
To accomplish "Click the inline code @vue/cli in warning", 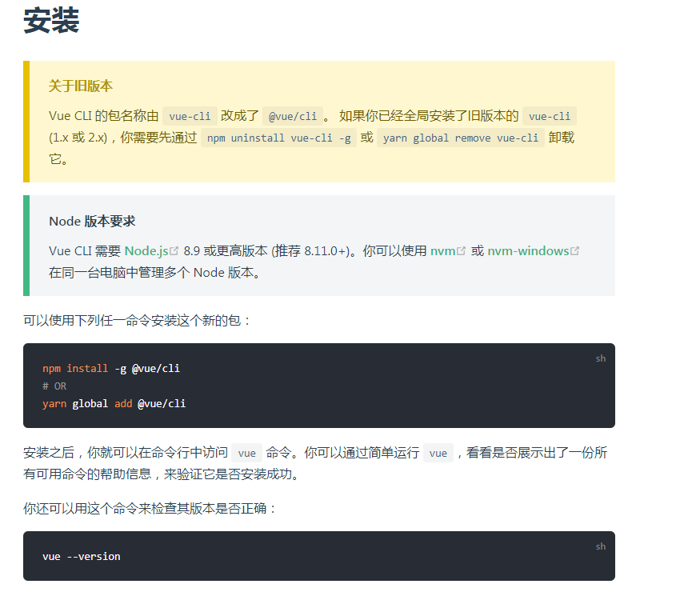I will point(294,116).
